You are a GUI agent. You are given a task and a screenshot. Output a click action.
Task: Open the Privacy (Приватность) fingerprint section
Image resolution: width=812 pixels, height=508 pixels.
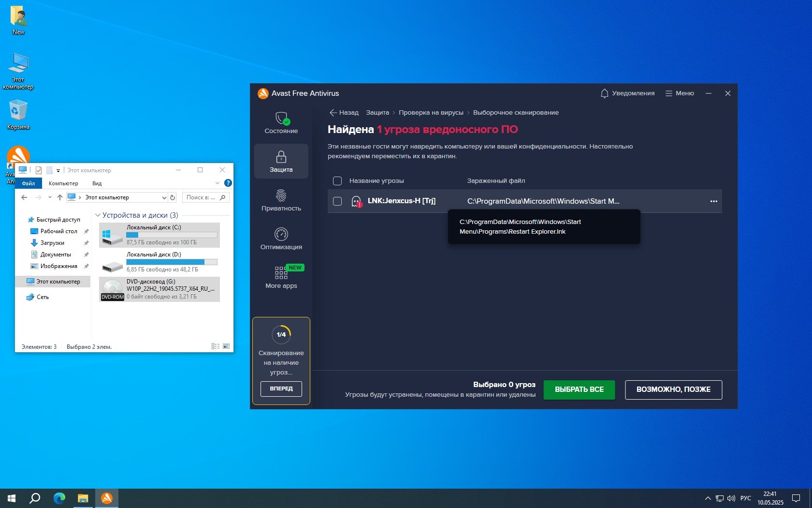[281, 196]
